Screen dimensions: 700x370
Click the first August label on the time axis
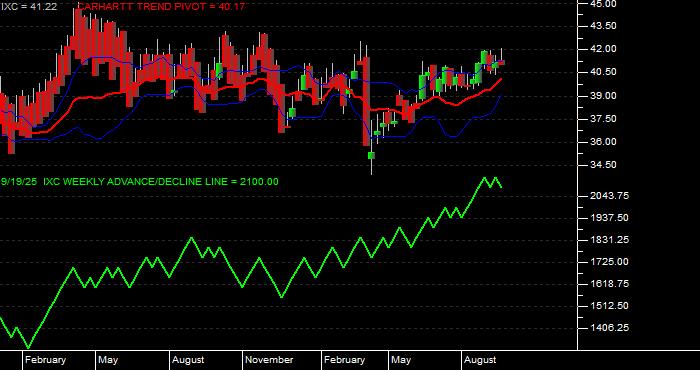[x=188, y=360]
